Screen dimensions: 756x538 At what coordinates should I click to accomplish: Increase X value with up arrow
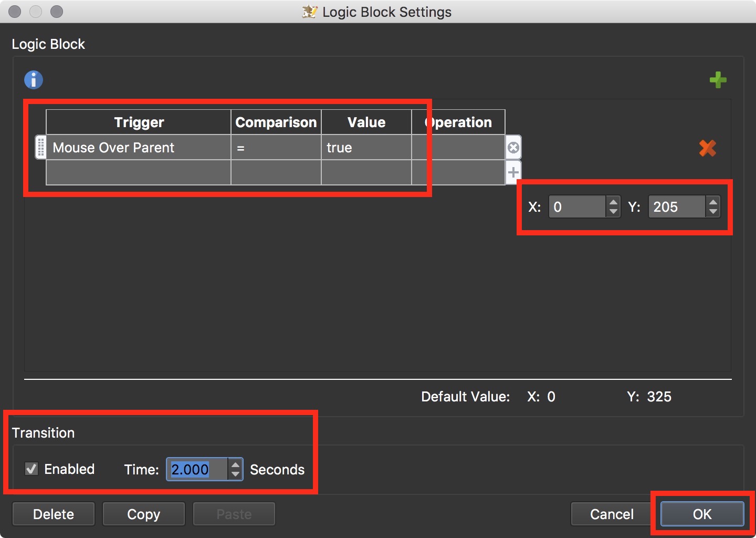[x=613, y=202]
